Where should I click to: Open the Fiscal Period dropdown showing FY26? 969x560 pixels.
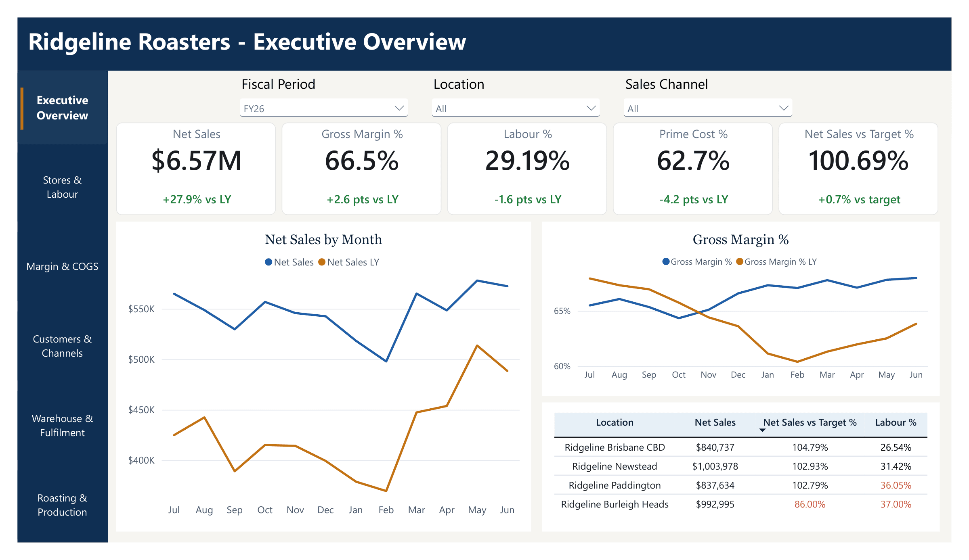pos(324,108)
